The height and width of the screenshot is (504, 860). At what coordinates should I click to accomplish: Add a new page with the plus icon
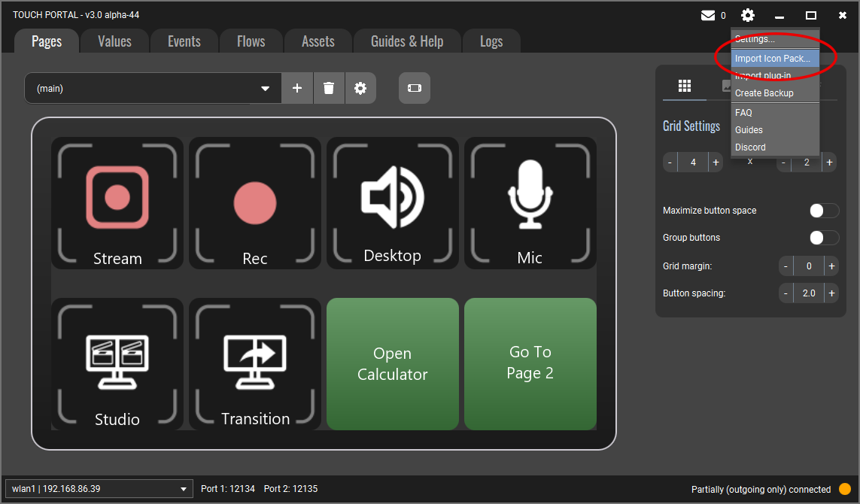296,88
